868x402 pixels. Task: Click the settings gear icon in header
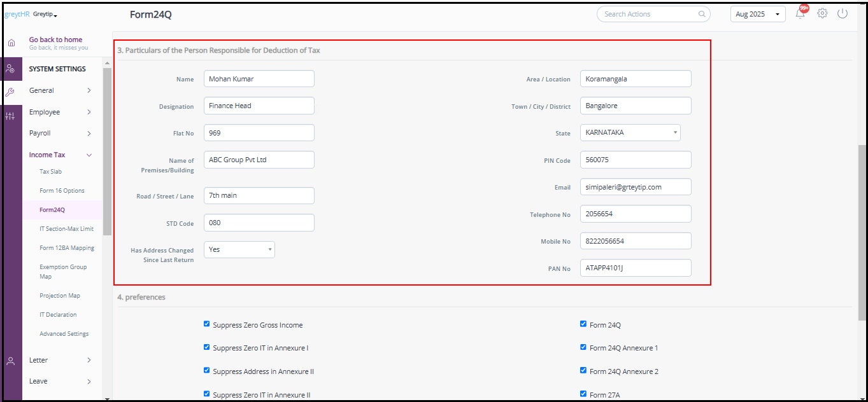(822, 13)
